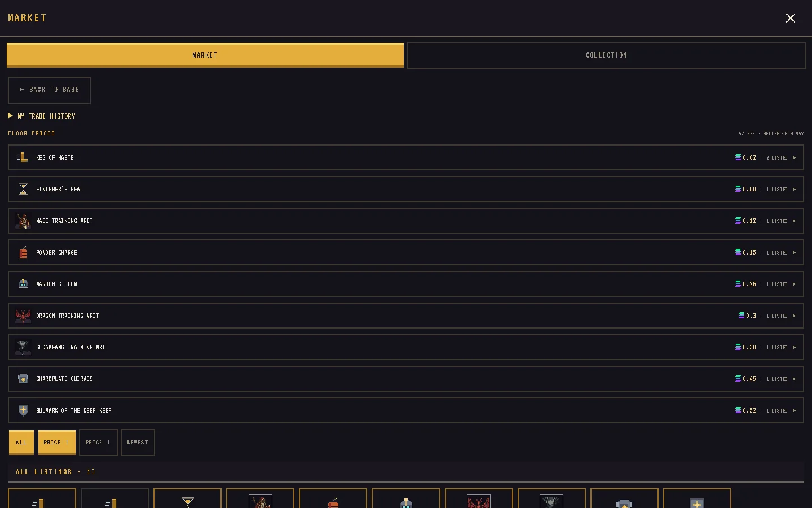Image resolution: width=812 pixels, height=508 pixels.
Task: Click the Floor Prices heading
Action: click(32, 133)
